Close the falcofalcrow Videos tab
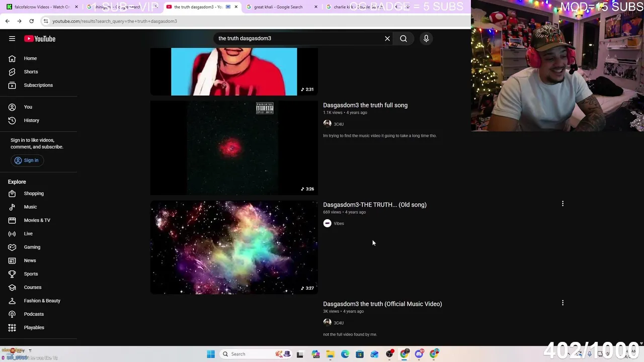Screen dimensions: 644x362 76,7
